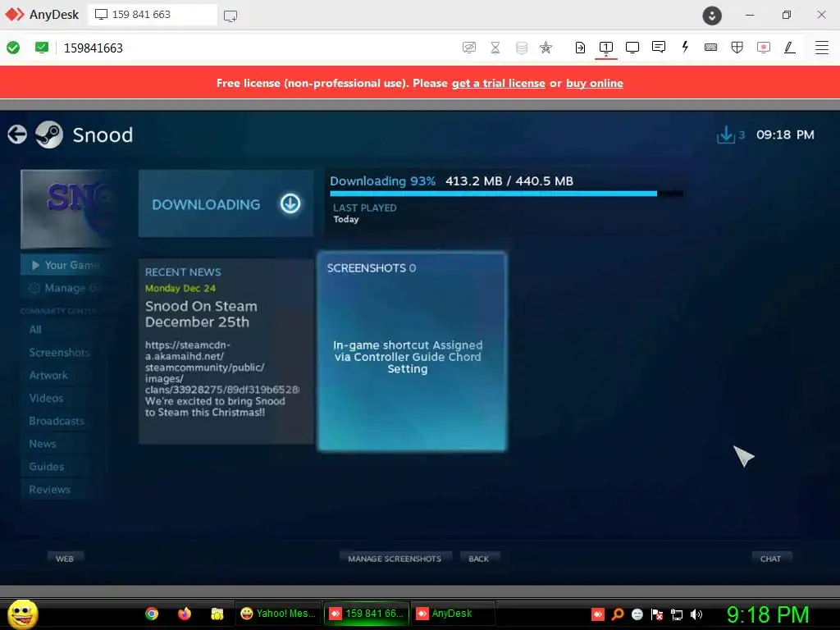Open the Snood On Steam news panel
This screenshot has width=840, height=630.
[x=226, y=351]
